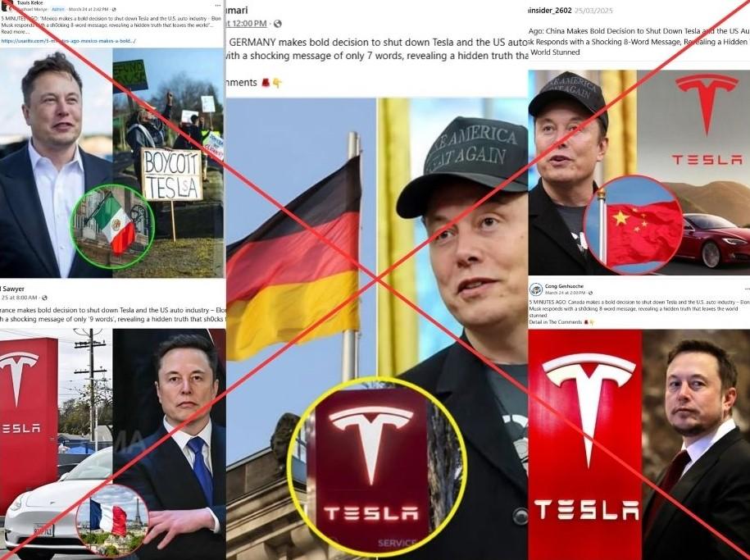Open the Cong Geshuoche page name

click(x=564, y=286)
